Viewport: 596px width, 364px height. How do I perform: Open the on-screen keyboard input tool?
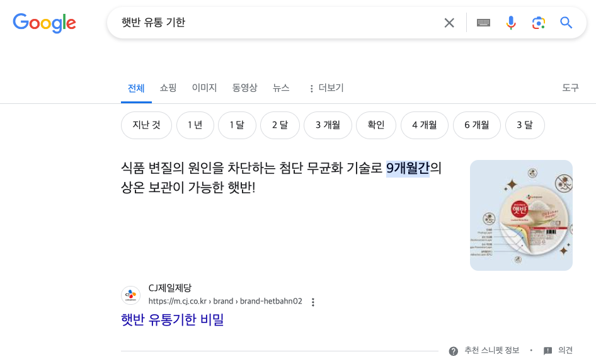click(x=483, y=23)
